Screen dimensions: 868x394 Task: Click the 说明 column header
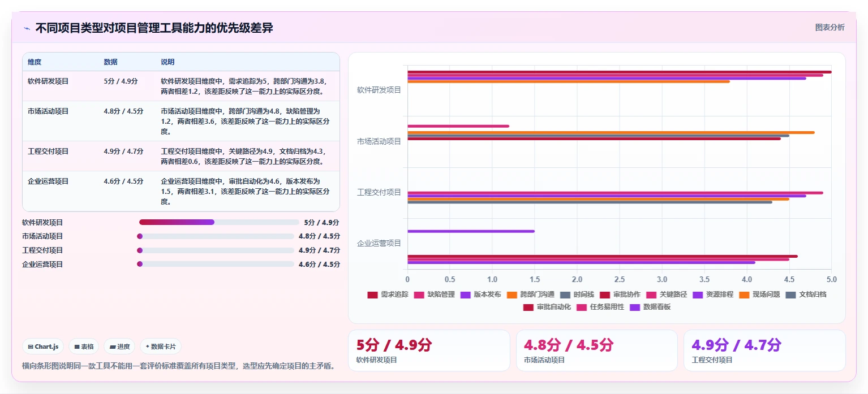coord(168,62)
